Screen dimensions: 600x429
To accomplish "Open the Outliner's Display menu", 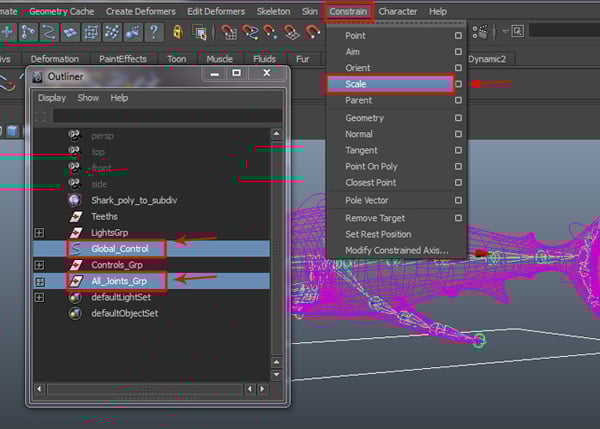I will click(x=52, y=98).
